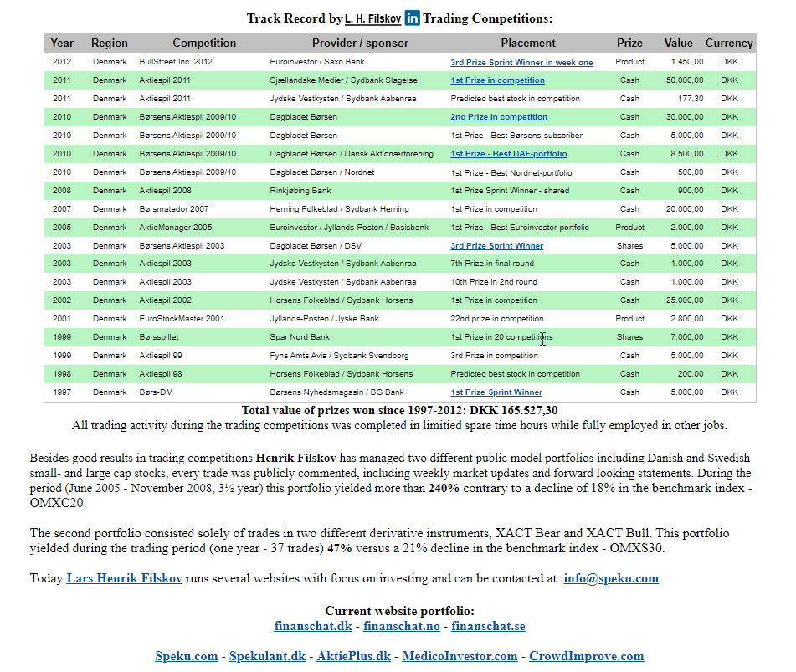Select the 'AktieManager 2005' competition cell
This screenshot has height=672, width=796.
point(176,228)
